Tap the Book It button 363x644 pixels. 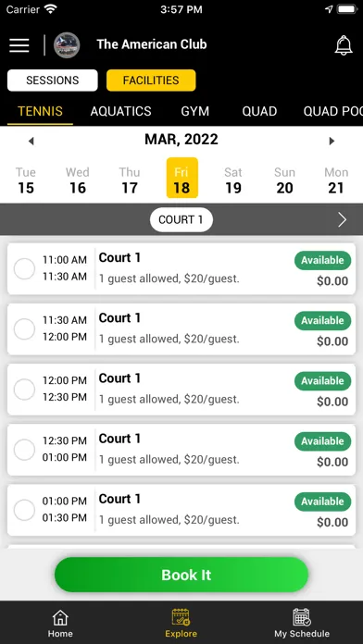click(x=181, y=575)
